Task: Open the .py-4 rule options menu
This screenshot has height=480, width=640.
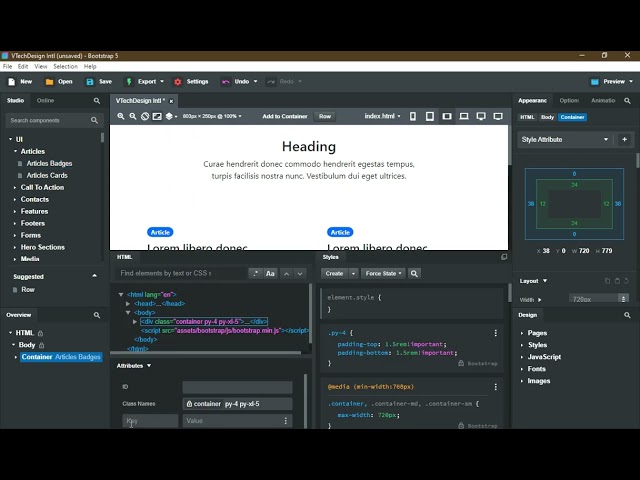Action: [x=496, y=333]
